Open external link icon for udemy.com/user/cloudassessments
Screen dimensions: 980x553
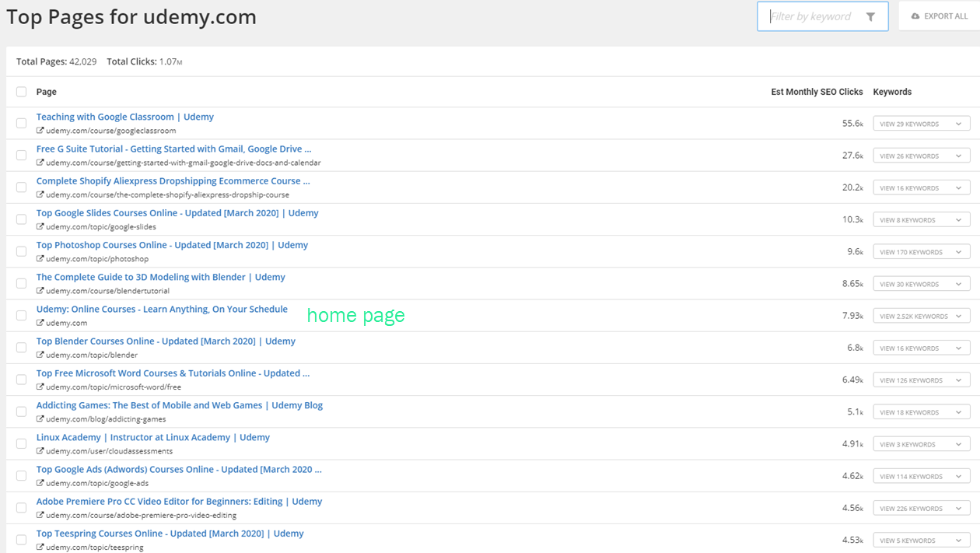pyautogui.click(x=40, y=451)
